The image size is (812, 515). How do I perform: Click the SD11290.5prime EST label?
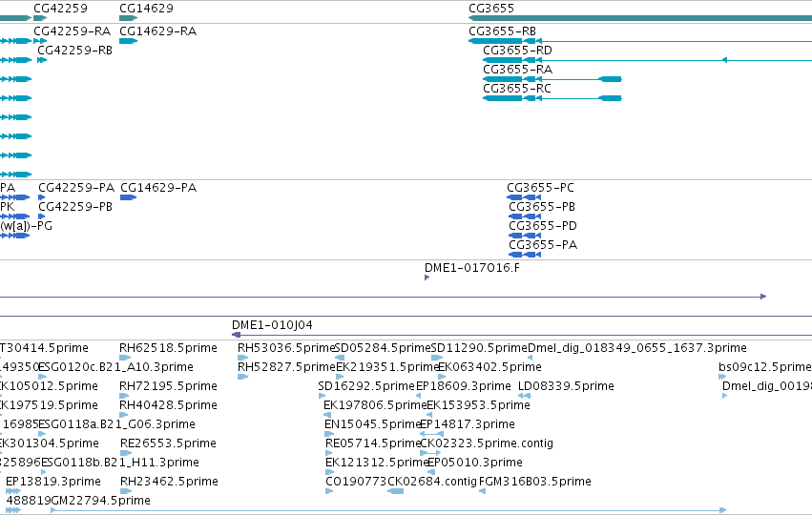pyautogui.click(x=479, y=348)
